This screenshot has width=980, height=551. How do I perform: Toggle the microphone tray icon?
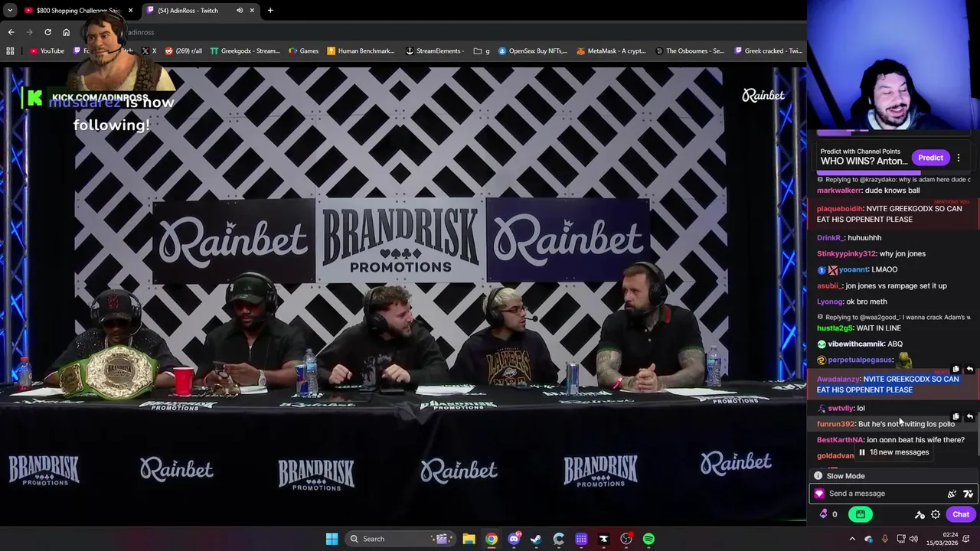click(x=885, y=539)
